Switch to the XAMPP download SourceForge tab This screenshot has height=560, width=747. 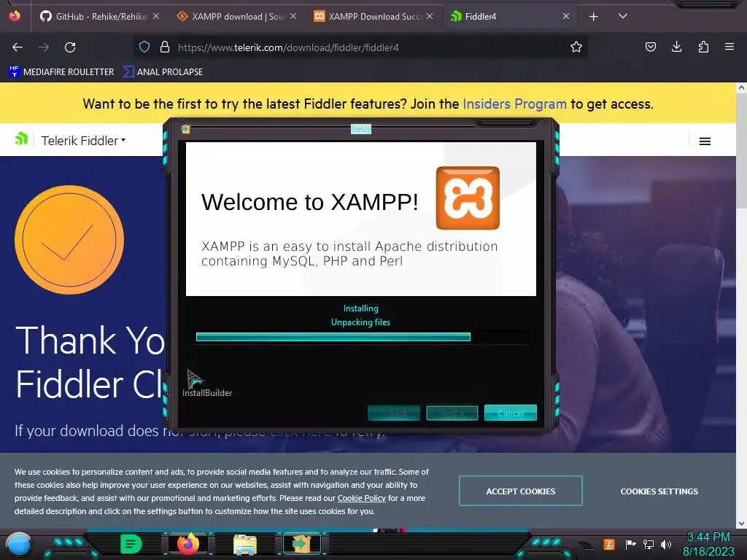[x=236, y=16]
